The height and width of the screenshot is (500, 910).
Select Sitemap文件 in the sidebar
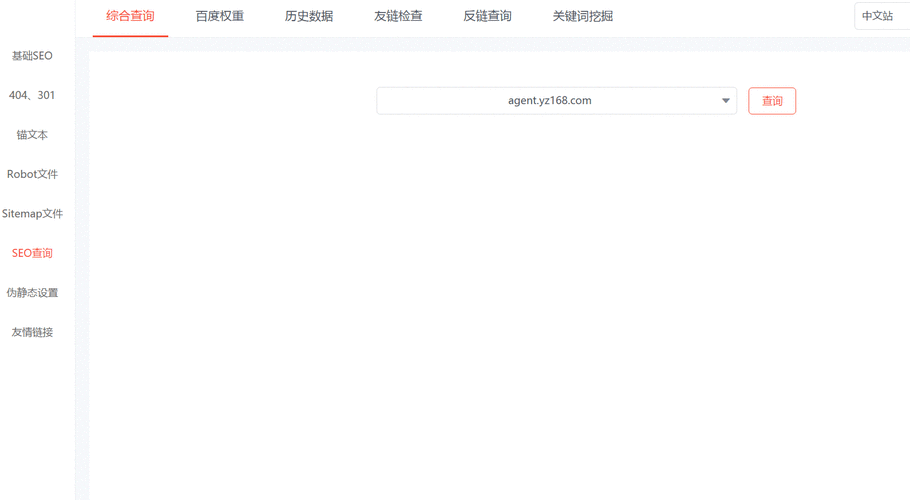coord(32,214)
